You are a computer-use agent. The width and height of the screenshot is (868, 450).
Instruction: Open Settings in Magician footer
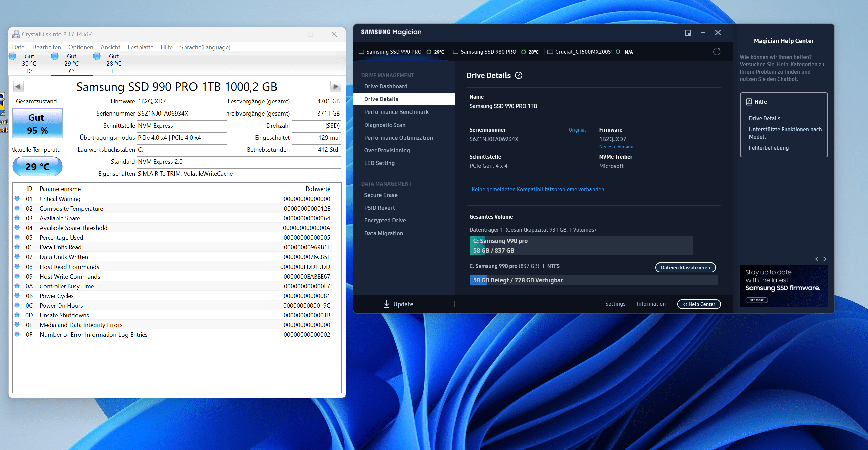click(x=615, y=304)
